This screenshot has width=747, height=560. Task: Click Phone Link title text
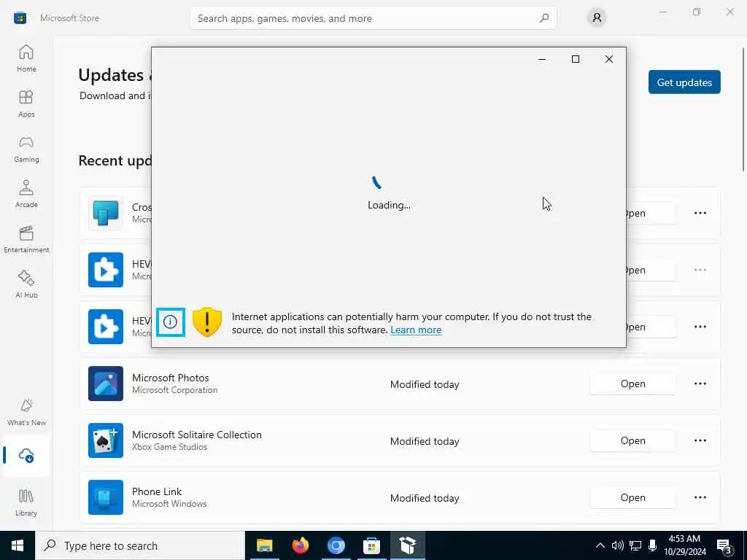[157, 491]
